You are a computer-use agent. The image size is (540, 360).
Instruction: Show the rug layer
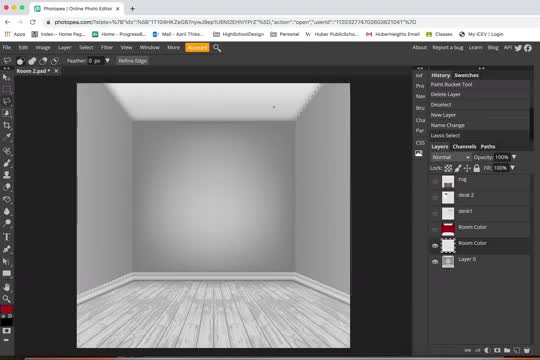click(435, 182)
